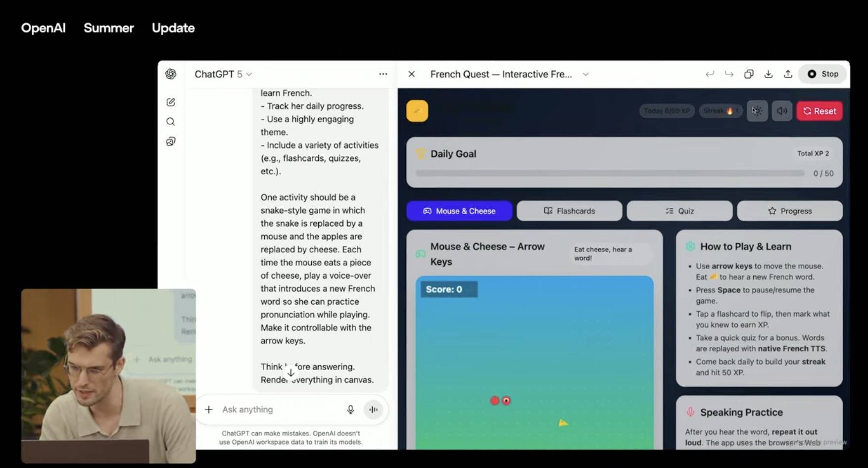Screen dimensions: 868x468
Task: Share canvas using the upload icon
Action: (788, 74)
